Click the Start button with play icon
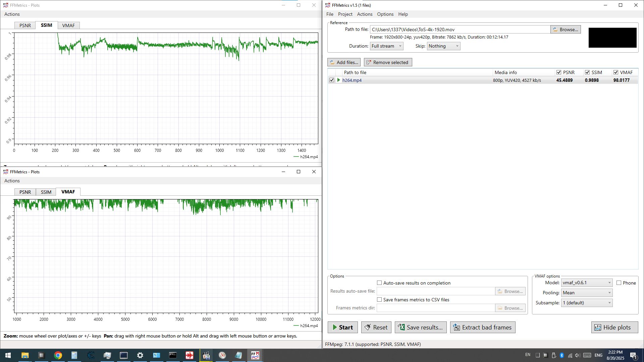Image resolution: width=644 pixels, height=362 pixels. point(342,327)
